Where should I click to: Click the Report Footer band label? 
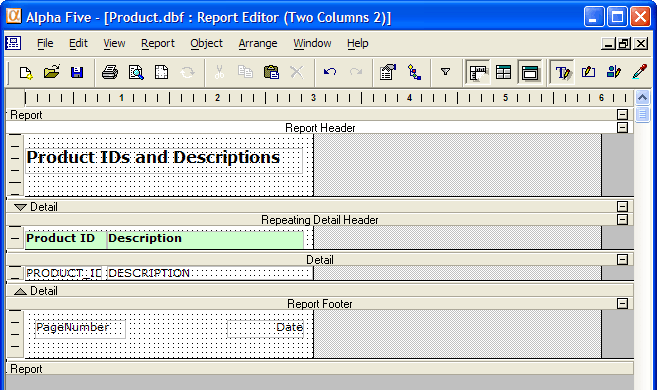[320, 304]
